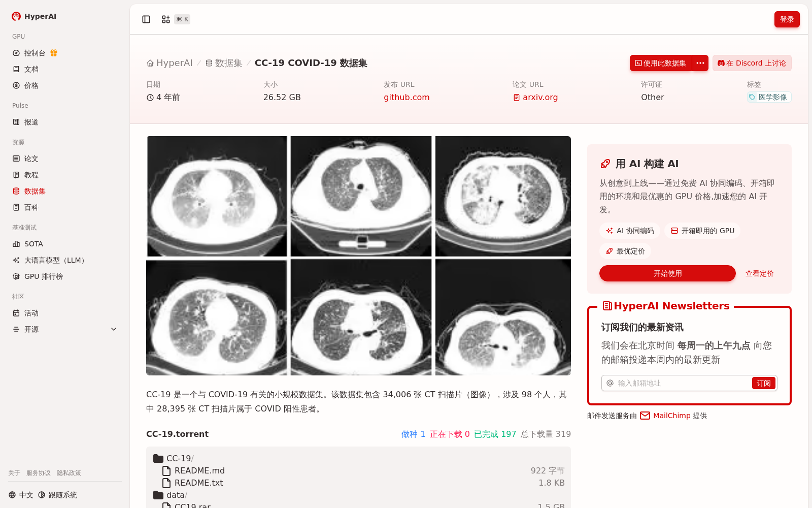812x508 pixels.
Task: Click 正在下载 0 stat
Action: coord(450,434)
